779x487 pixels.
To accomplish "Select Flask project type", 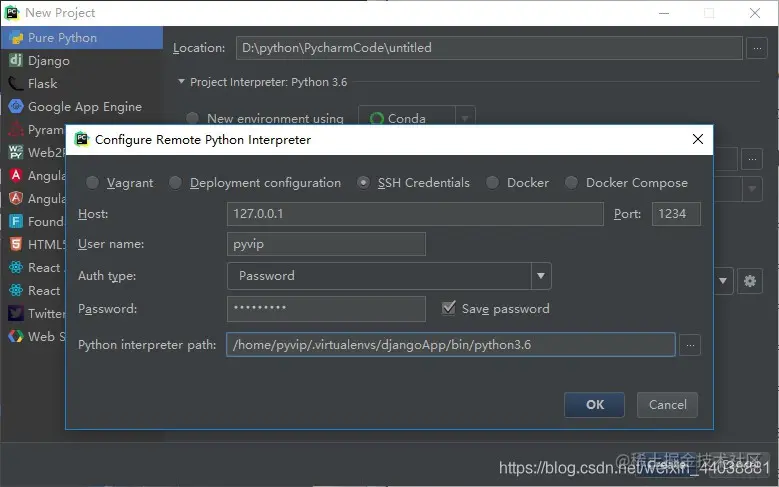I will click(x=81, y=83).
